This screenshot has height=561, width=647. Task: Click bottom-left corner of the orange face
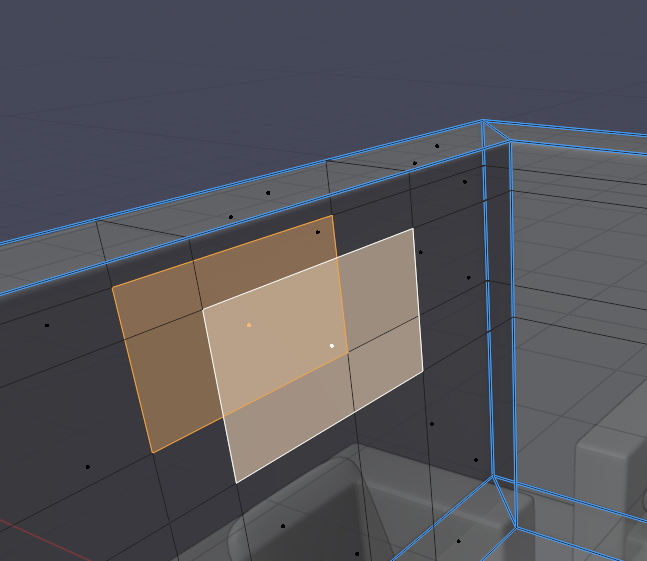coord(151,452)
